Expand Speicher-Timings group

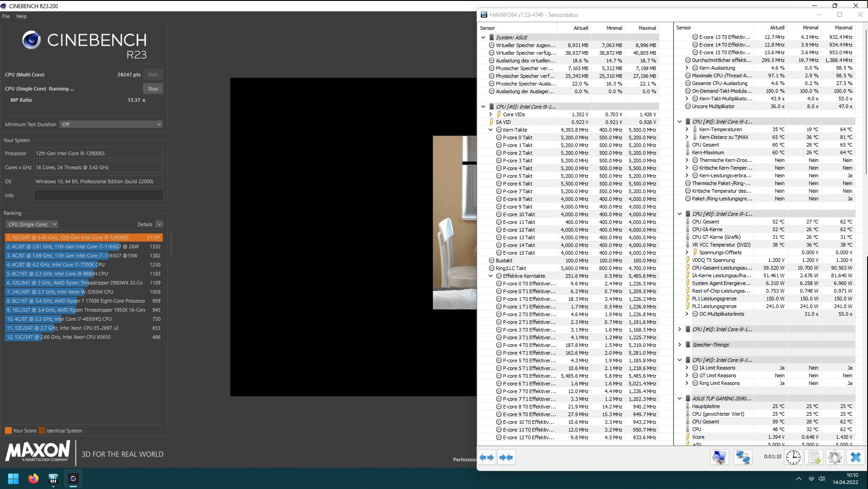pyautogui.click(x=679, y=345)
